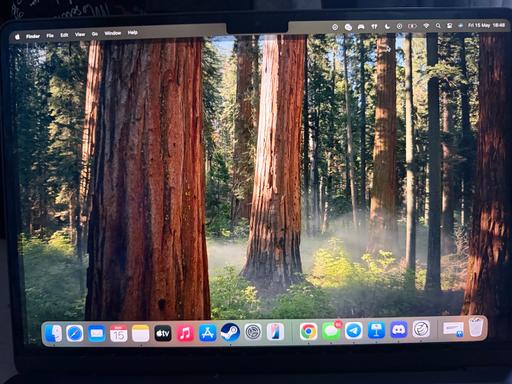Open the date and time Fri 15 May

click(x=486, y=25)
